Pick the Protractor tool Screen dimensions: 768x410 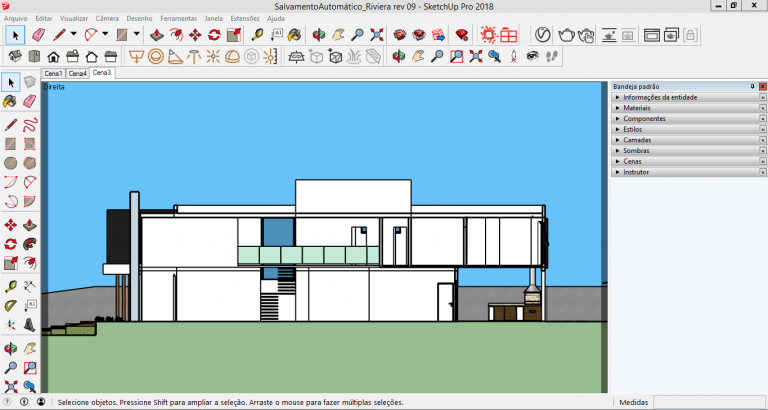[11, 306]
